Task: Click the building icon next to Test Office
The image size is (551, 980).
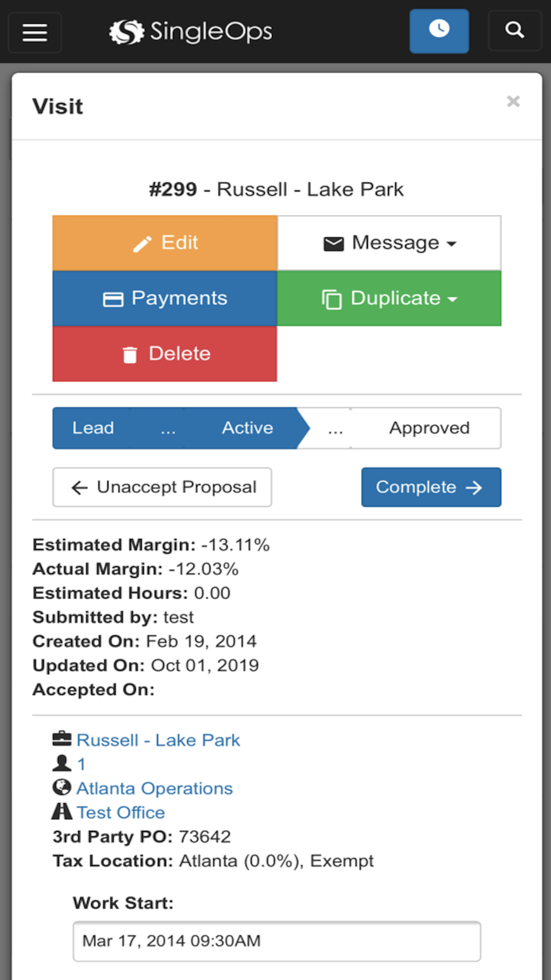Action: pos(62,811)
